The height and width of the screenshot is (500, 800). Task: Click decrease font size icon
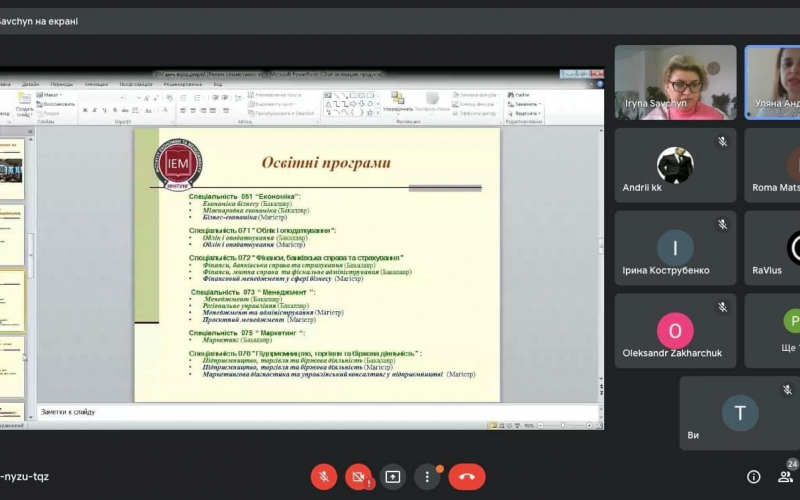(155, 98)
